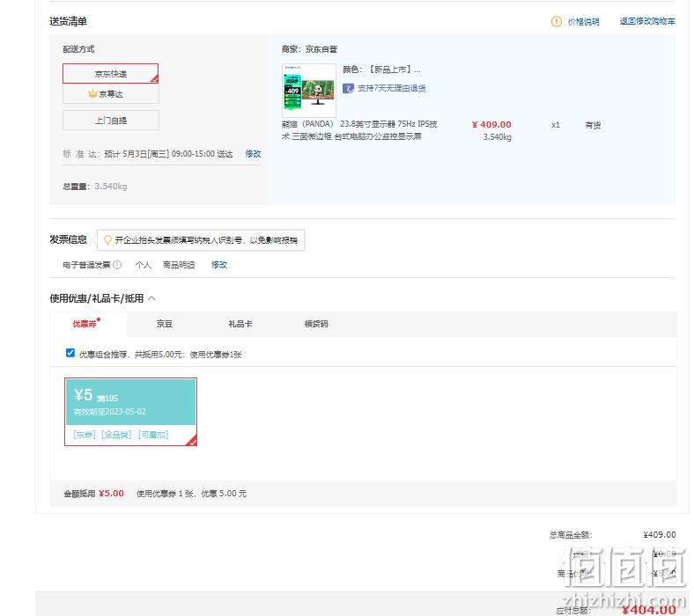Go back via 返回修改购物车 link

click(x=647, y=21)
